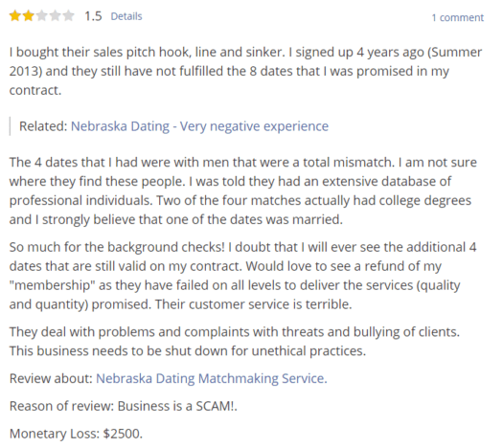
Task: Select the third gray rating star
Action: 42,15
